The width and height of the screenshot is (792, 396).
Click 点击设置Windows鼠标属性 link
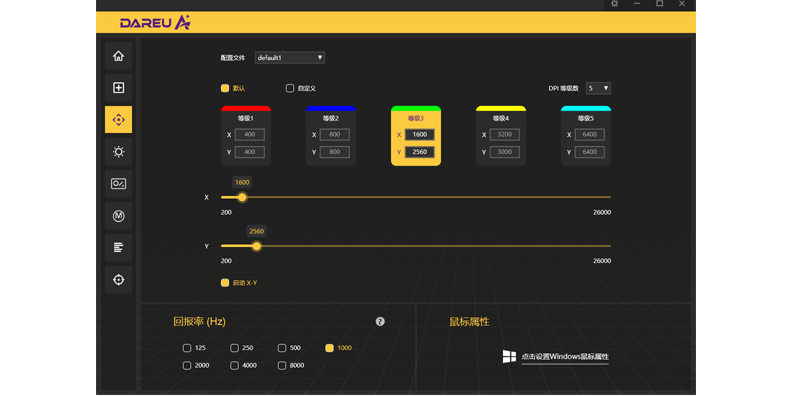tap(565, 357)
